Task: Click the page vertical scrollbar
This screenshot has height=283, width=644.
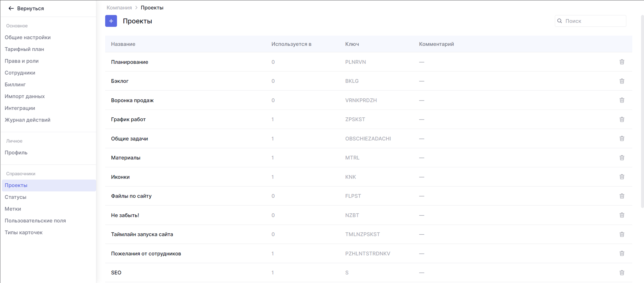Action: click(642, 110)
